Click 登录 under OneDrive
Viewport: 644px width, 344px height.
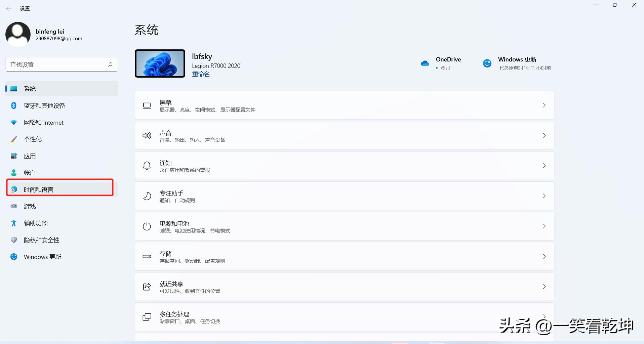(445, 68)
